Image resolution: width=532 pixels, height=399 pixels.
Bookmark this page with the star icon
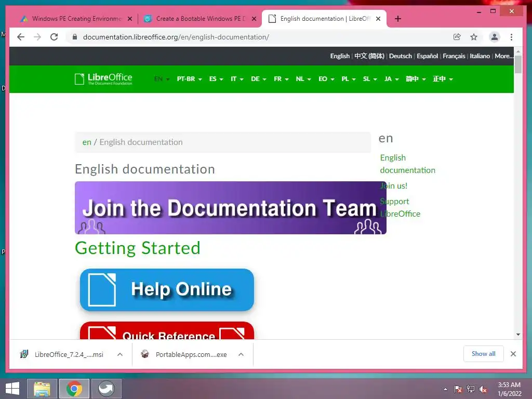[x=474, y=37]
